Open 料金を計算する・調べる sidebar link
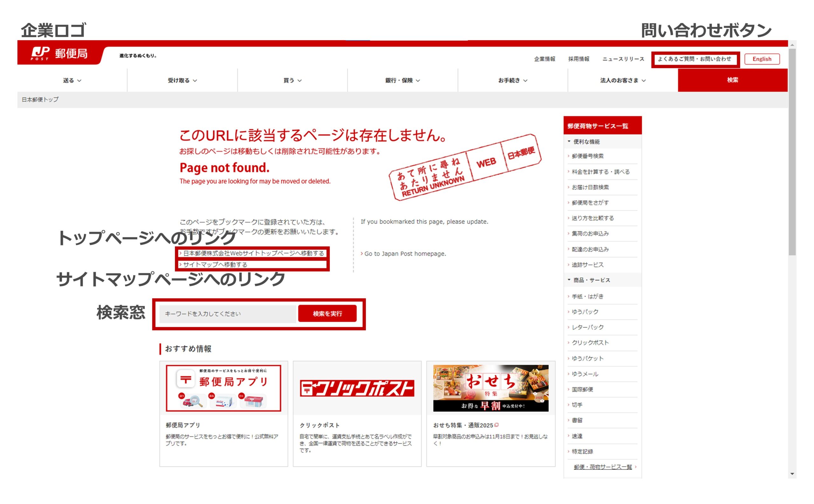Viewport: 814px width, 504px height. point(600,172)
